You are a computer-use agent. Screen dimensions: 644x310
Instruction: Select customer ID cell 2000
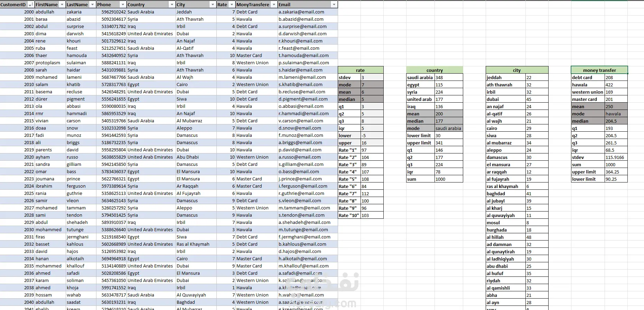[17, 12]
